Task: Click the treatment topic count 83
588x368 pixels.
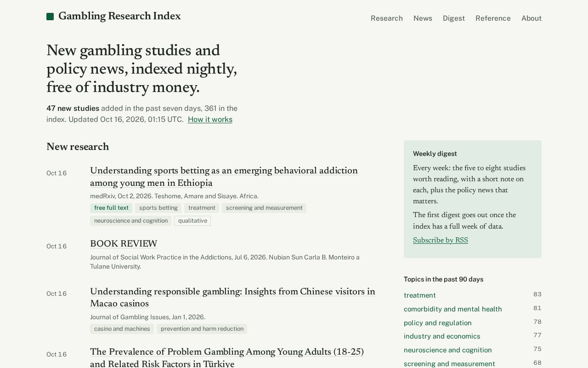Action: point(537,294)
